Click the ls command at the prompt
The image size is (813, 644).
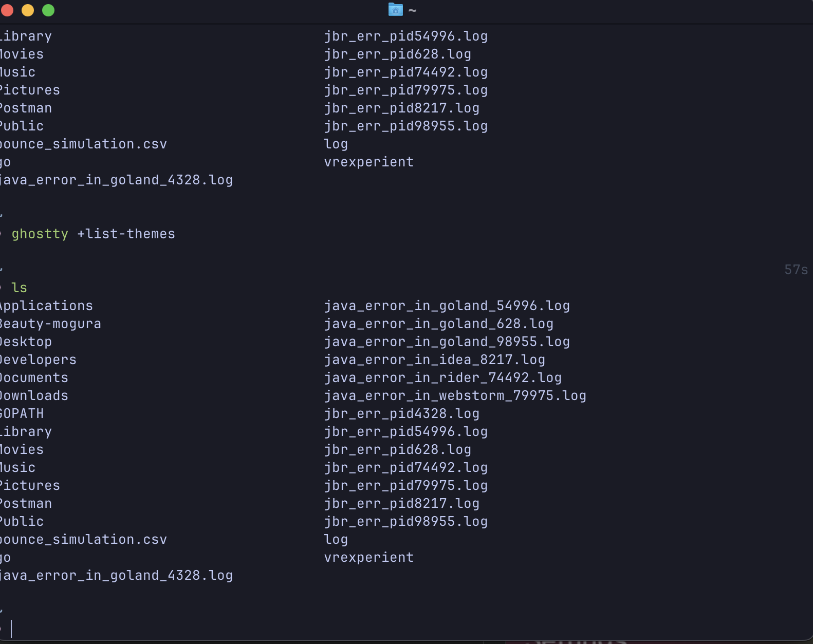click(x=19, y=288)
